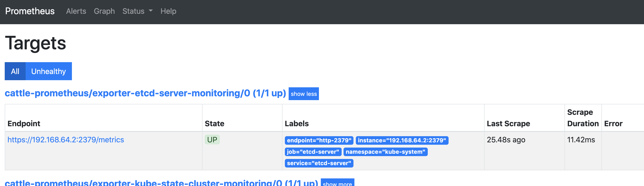Go to the Alerts page
The height and width of the screenshot is (186, 644).
(x=76, y=11)
